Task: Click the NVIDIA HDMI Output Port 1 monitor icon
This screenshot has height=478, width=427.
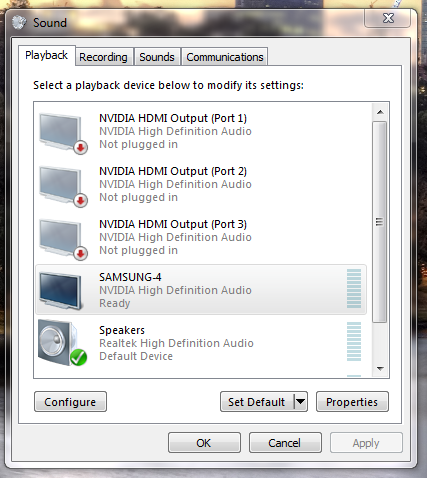Action: click(63, 133)
